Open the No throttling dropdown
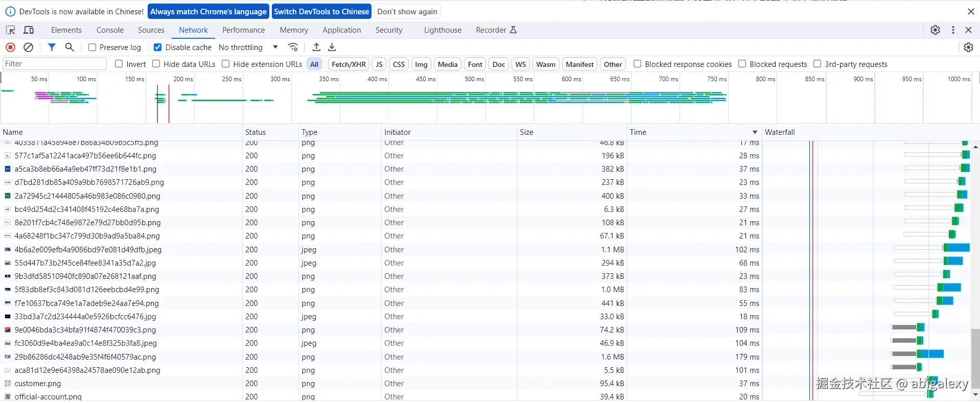980x403 pixels. click(248, 47)
